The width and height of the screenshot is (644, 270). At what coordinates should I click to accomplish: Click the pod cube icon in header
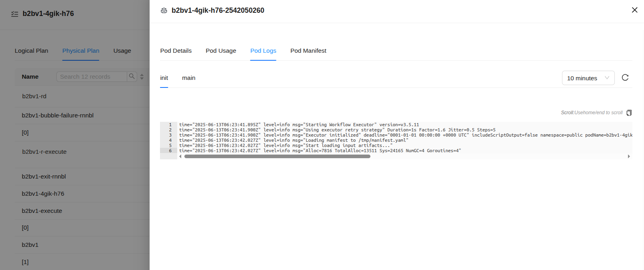pos(164,11)
